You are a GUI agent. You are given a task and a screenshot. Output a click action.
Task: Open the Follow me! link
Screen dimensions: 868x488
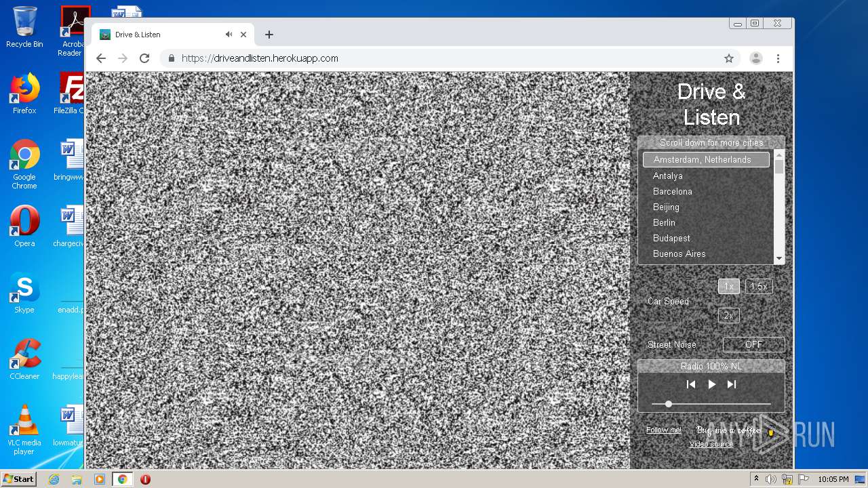(664, 430)
